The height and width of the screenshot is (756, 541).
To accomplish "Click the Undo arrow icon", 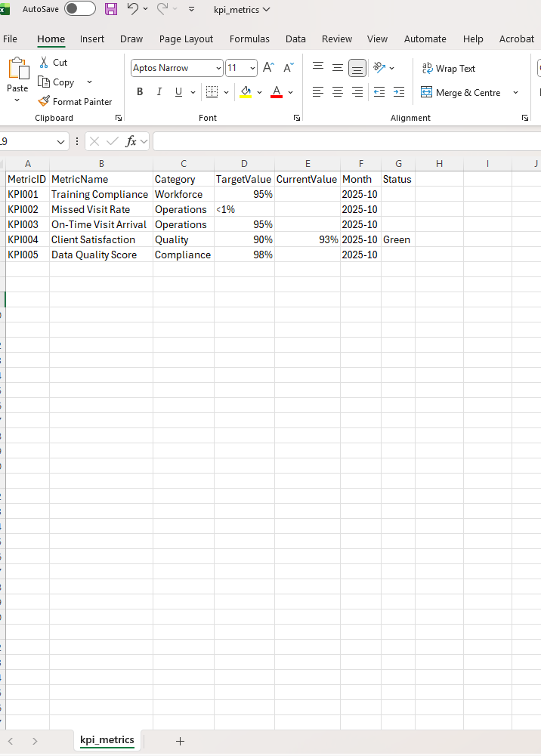I will point(132,8).
